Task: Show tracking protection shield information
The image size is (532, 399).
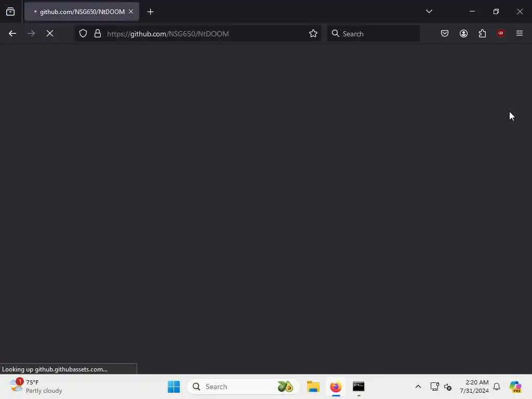Action: 83,34
